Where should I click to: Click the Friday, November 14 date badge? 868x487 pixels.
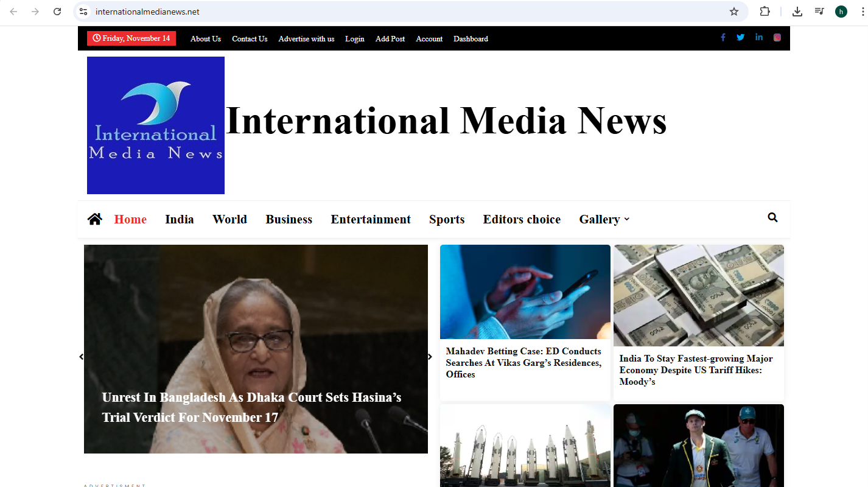pos(131,38)
